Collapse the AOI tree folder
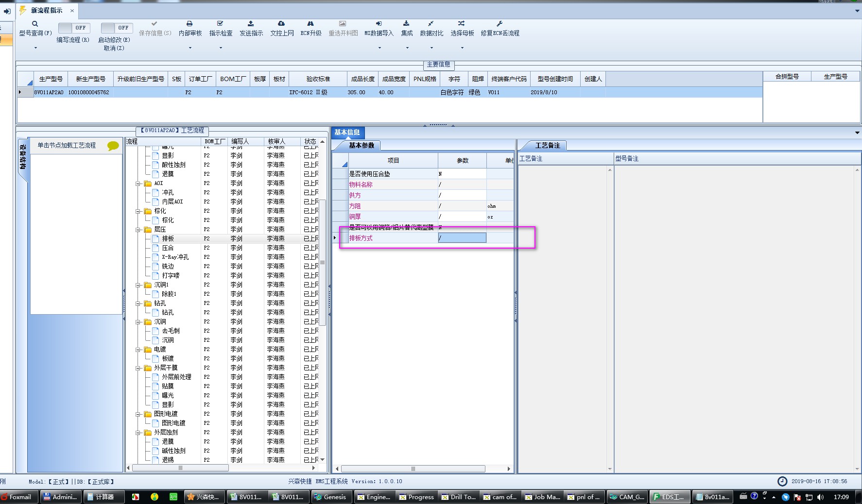This screenshot has width=862, height=504. tap(138, 183)
